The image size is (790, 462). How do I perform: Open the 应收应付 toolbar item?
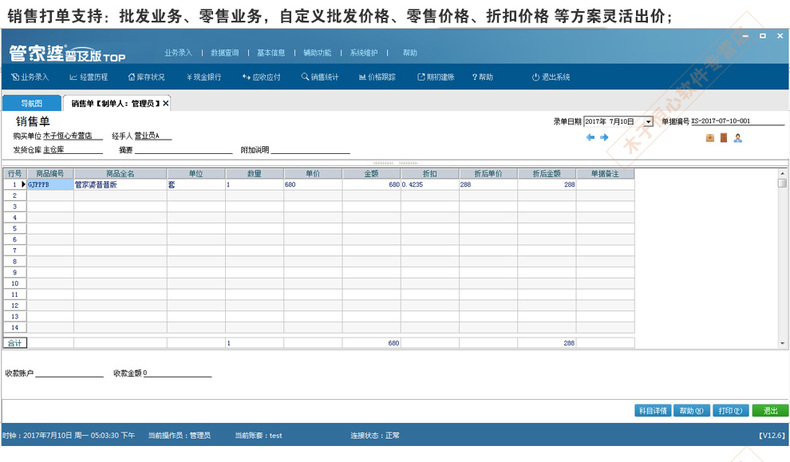pyautogui.click(x=261, y=77)
